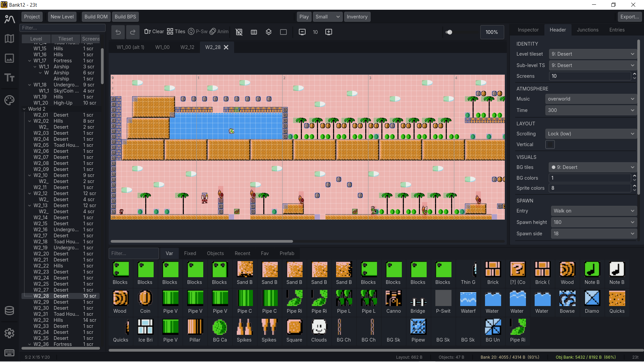644x362 pixels.
Task: Click the Clear tool in toolbar
Action: point(154,32)
